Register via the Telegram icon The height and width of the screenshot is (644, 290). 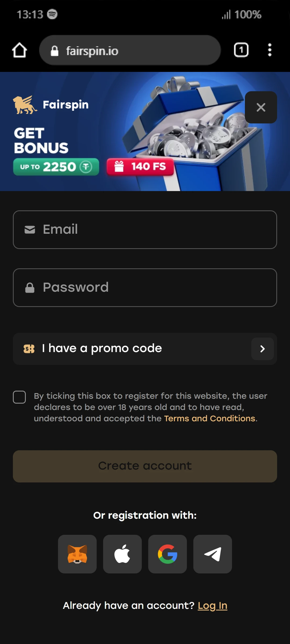click(213, 554)
